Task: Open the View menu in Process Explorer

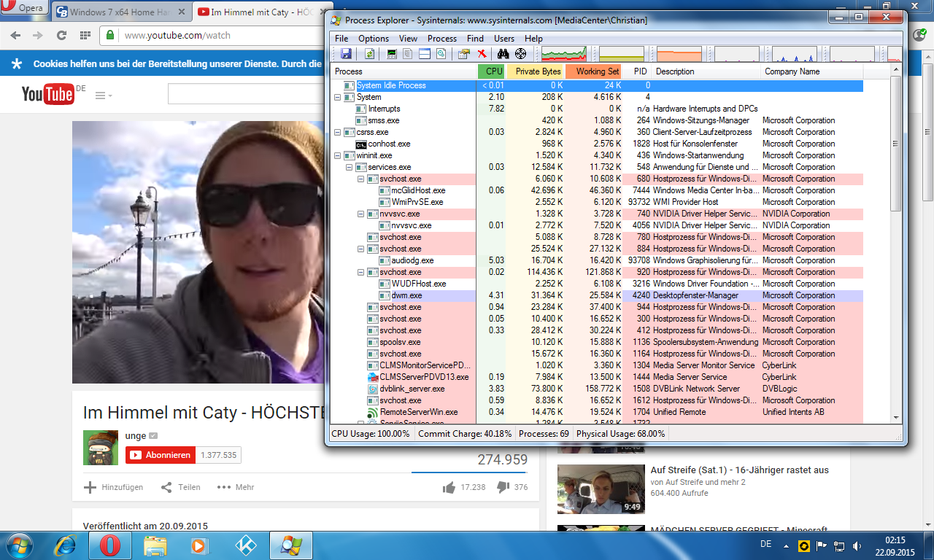Action: pos(409,39)
